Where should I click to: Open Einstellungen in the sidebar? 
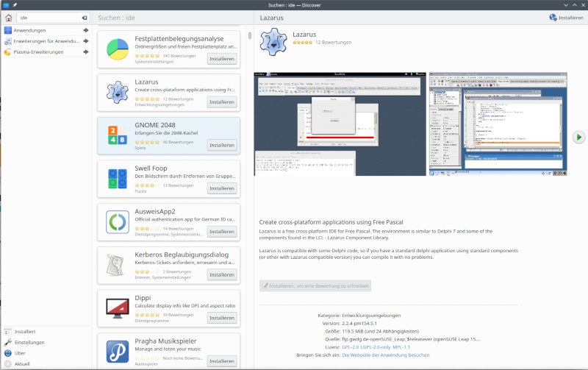[29, 342]
